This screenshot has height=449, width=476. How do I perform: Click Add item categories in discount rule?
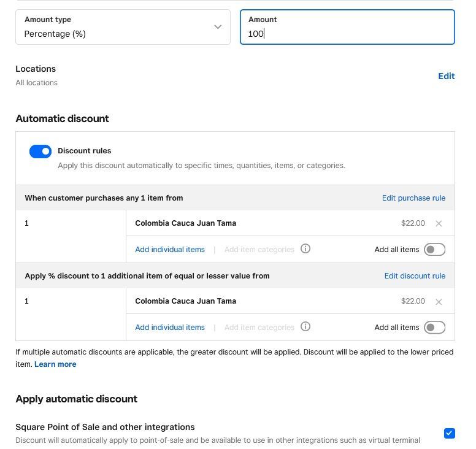click(259, 328)
